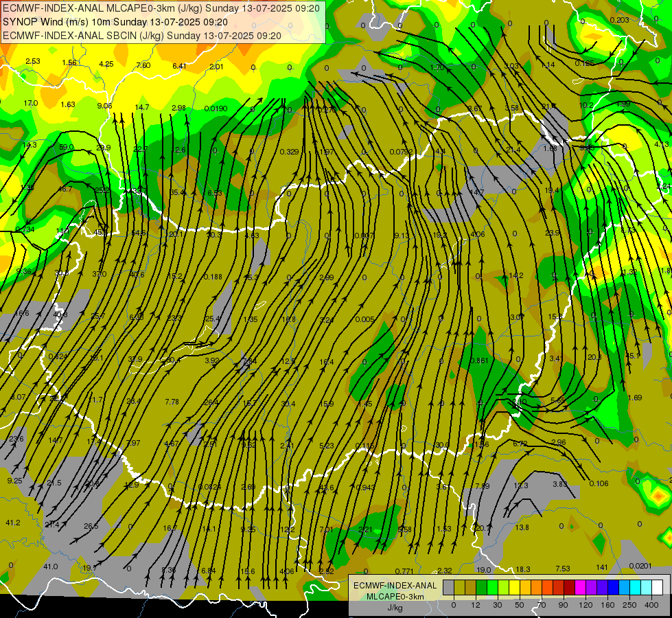Click the map value 0.203
Viewport: 672px width, 618px height.
tap(619, 20)
